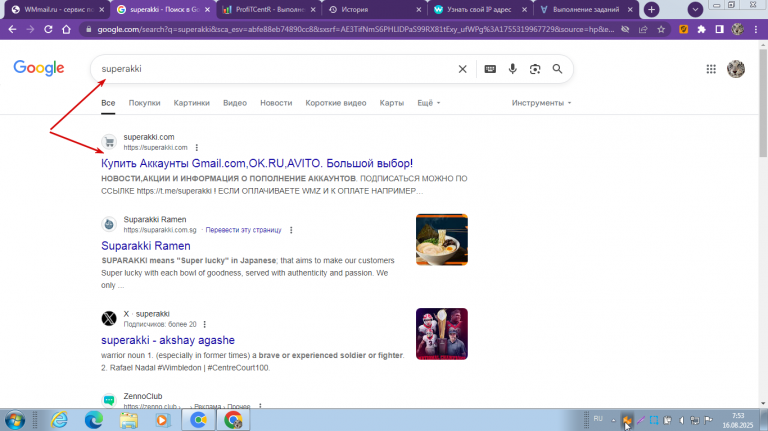Open the https://superakki.com URL text
This screenshot has height=431, width=768.
[155, 147]
